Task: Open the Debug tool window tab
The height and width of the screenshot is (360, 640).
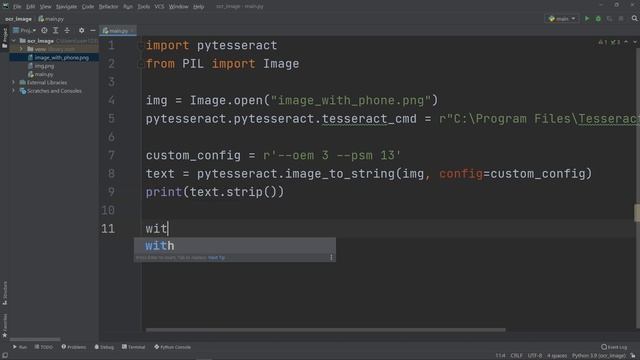Action: (x=104, y=347)
